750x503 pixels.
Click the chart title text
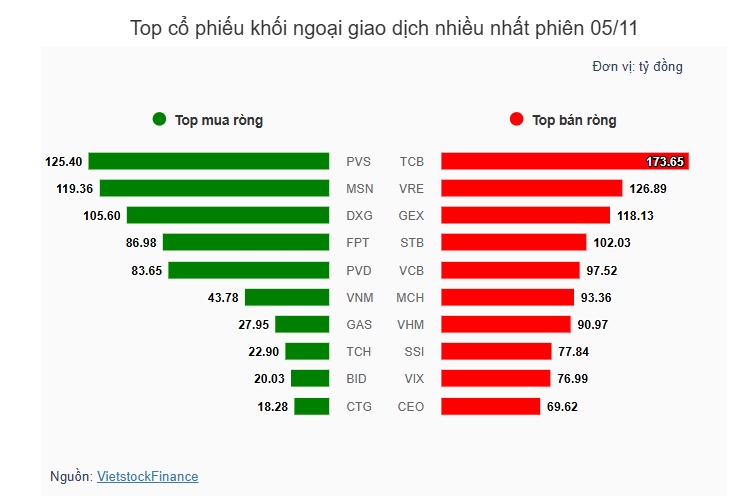click(x=384, y=27)
